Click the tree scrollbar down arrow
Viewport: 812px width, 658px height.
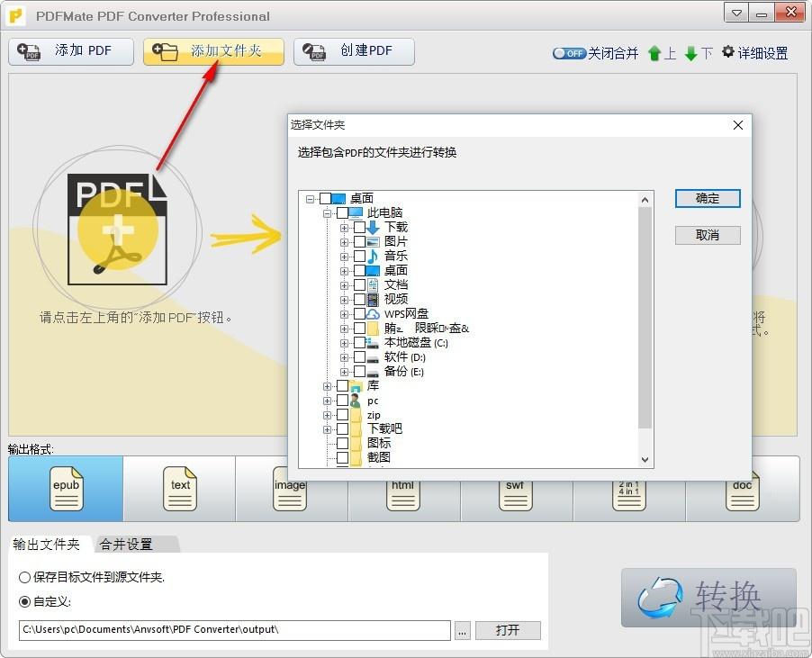(x=645, y=460)
